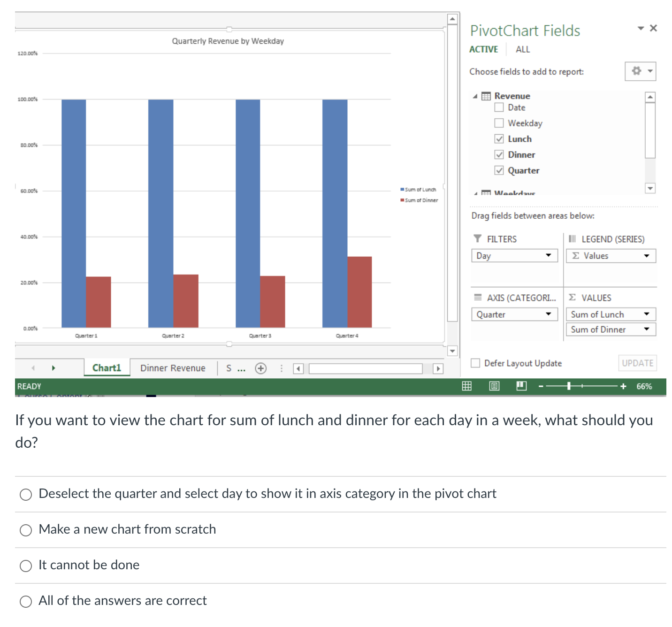The height and width of the screenshot is (627, 672).
Task: Click chart area vertical scroll up arrow
Action: [x=452, y=19]
